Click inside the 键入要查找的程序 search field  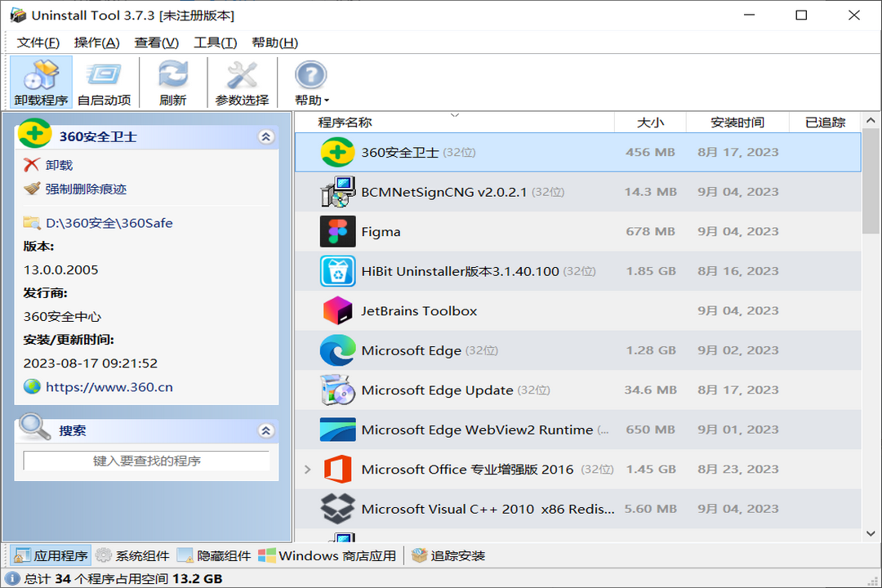click(146, 461)
